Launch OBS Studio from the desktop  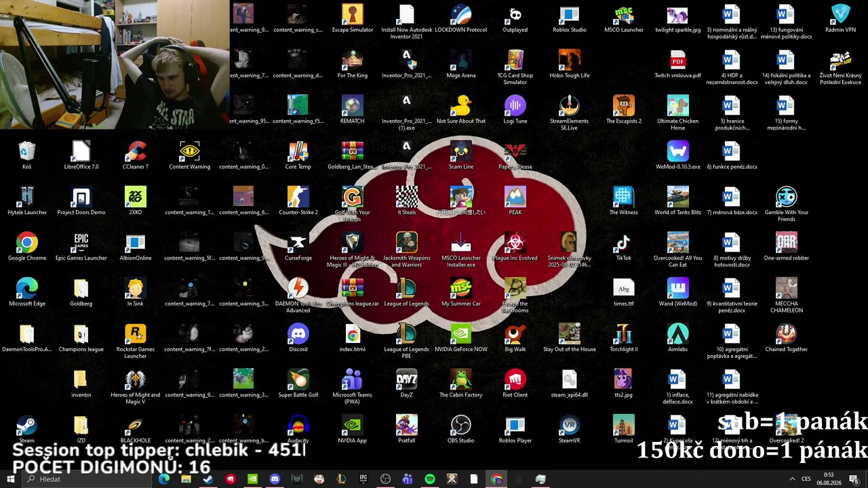click(460, 425)
